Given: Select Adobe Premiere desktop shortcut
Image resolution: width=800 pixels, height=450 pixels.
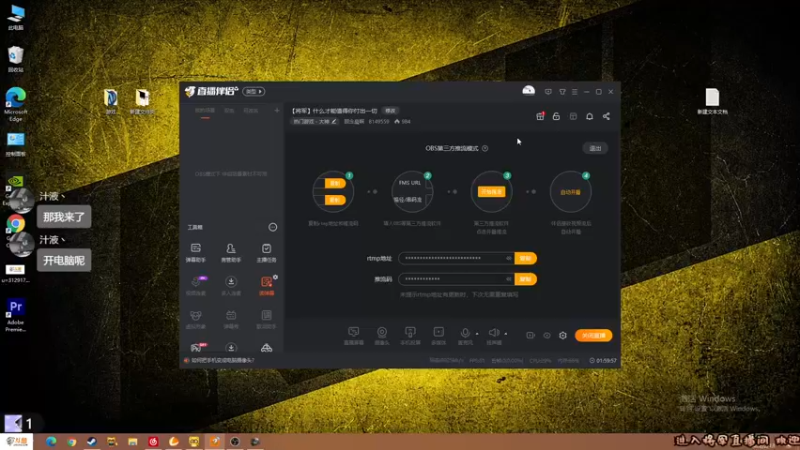Looking at the screenshot, I should coord(16,315).
